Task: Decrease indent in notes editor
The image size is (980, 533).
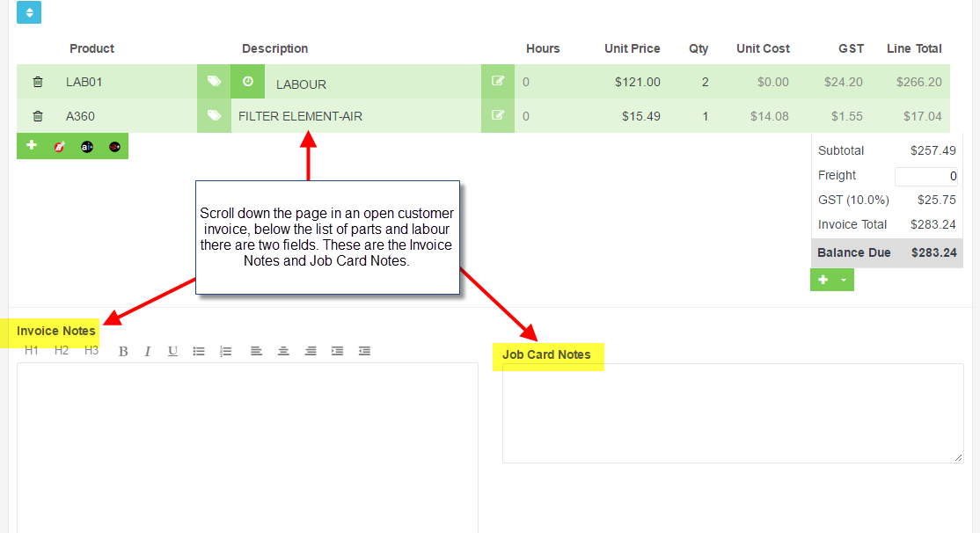Action: tap(364, 351)
